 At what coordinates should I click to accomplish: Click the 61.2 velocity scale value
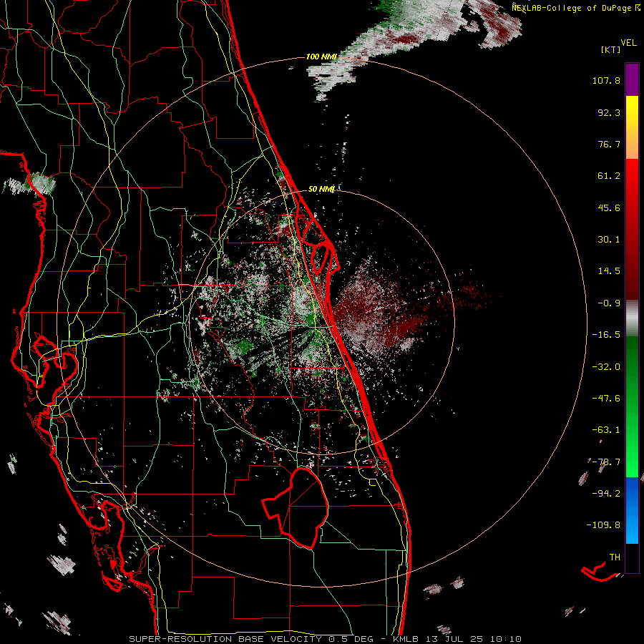point(609,176)
